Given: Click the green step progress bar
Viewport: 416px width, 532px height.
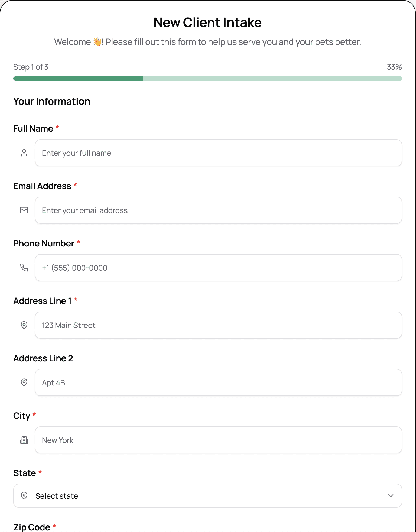Looking at the screenshot, I should click(207, 79).
